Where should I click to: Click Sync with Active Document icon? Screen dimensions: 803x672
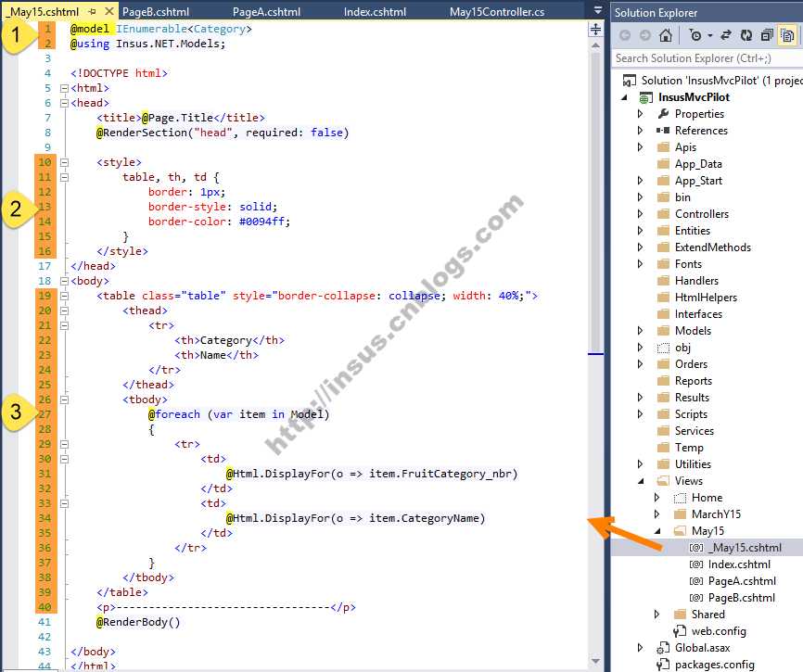726,35
